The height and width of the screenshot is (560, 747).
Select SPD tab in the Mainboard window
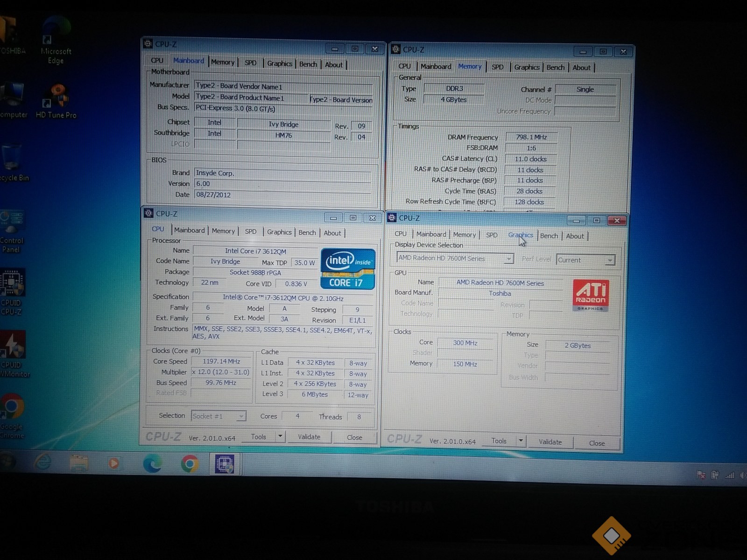[251, 63]
